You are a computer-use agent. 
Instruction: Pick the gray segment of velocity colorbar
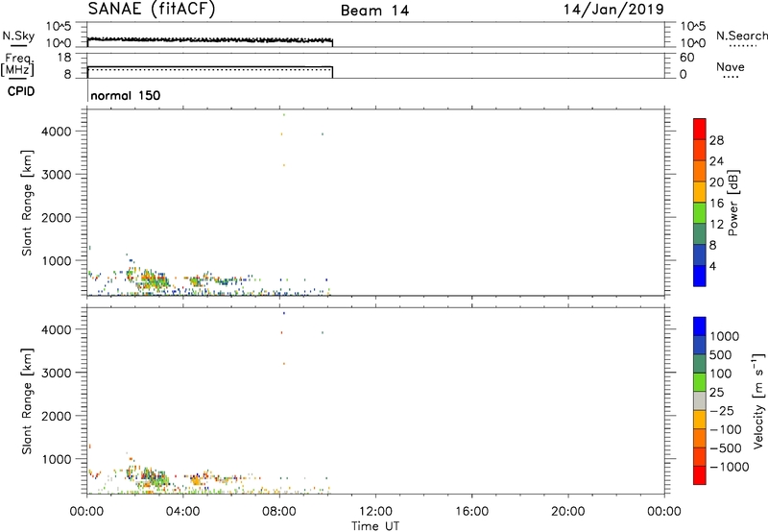700,401
